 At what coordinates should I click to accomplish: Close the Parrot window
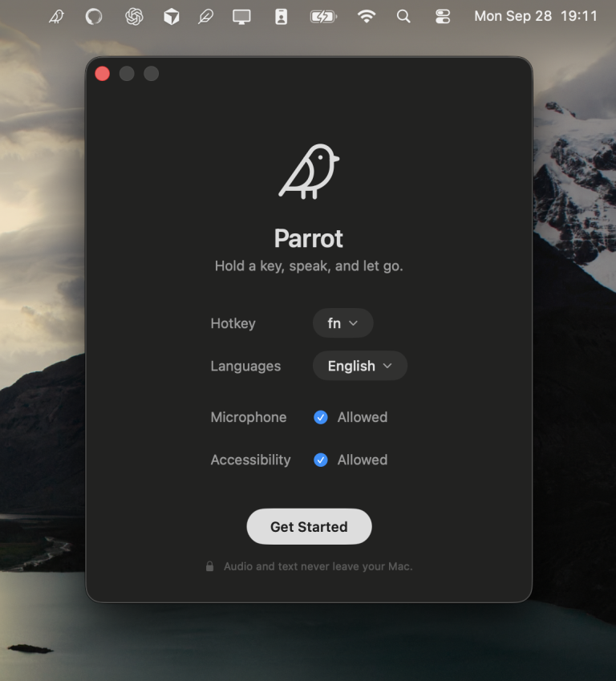point(103,74)
